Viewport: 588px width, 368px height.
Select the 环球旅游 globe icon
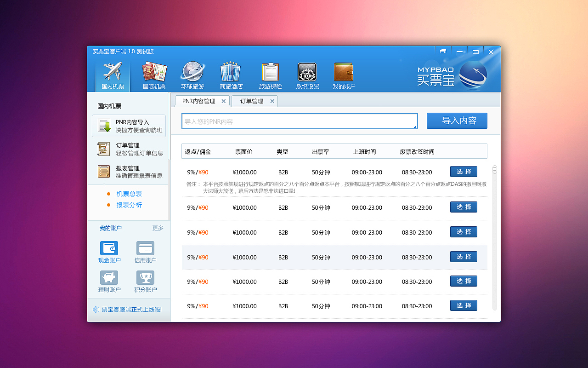pyautogui.click(x=192, y=75)
